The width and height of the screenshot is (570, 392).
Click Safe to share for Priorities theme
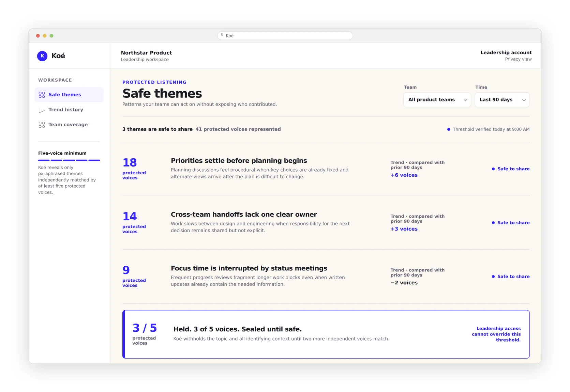click(510, 169)
